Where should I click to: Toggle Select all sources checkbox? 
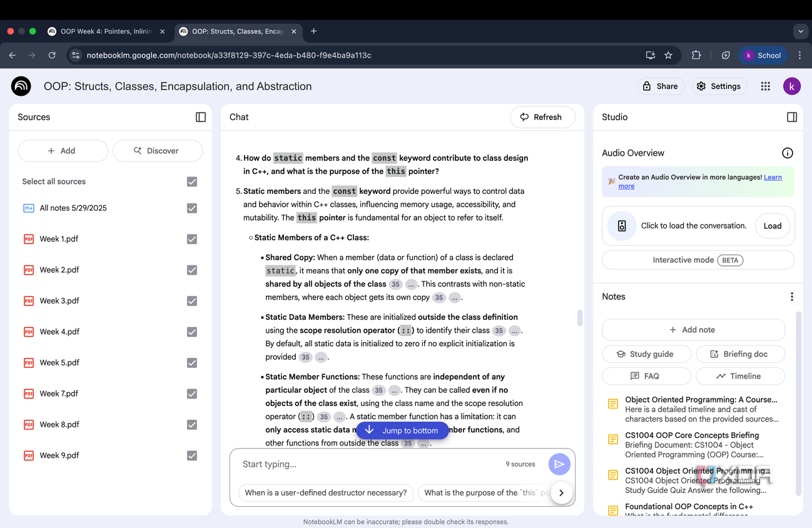click(x=192, y=181)
